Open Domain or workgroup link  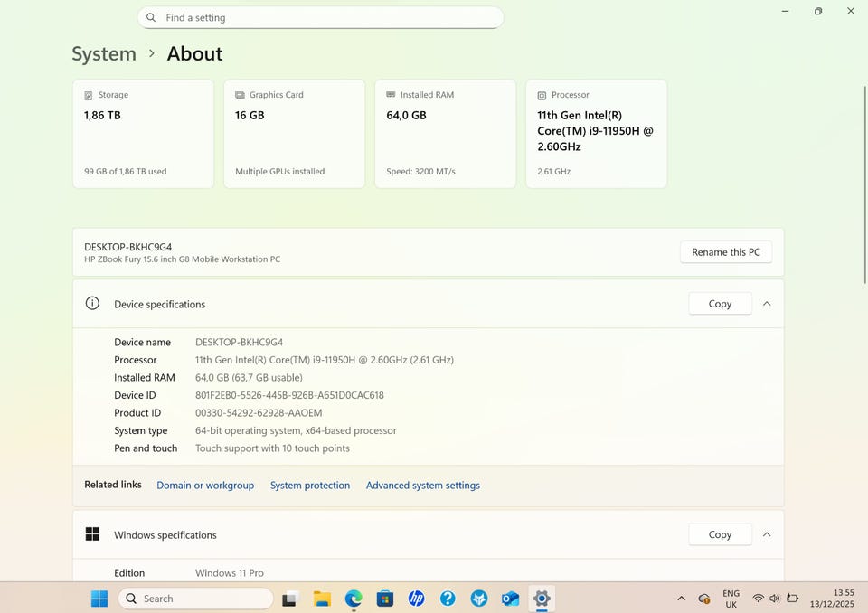[x=205, y=486]
